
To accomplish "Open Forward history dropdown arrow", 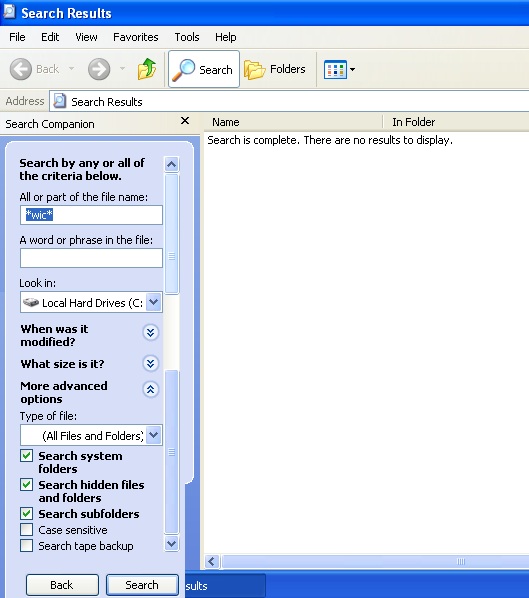I will 122,69.
